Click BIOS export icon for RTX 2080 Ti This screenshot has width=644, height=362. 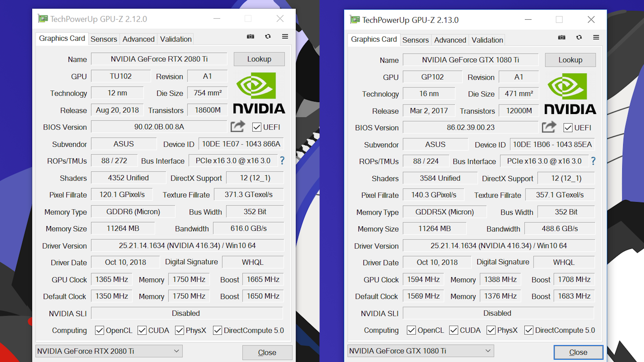coord(237,126)
